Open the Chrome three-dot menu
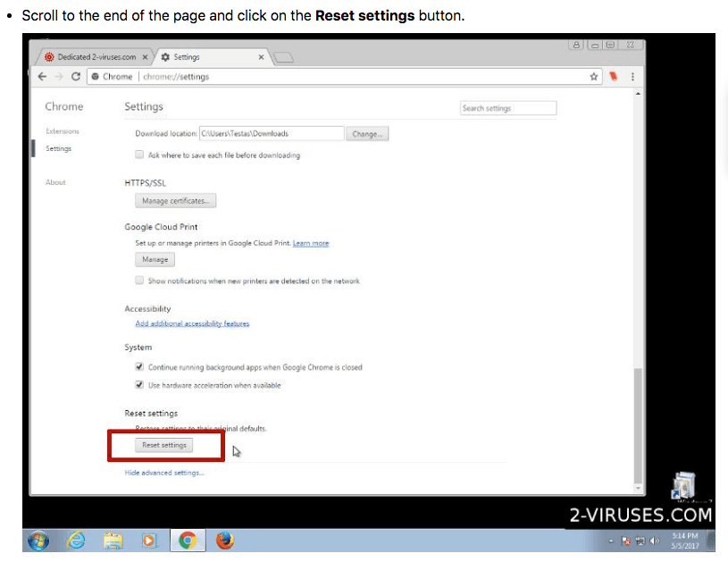The height and width of the screenshot is (562, 728). pyautogui.click(x=632, y=77)
